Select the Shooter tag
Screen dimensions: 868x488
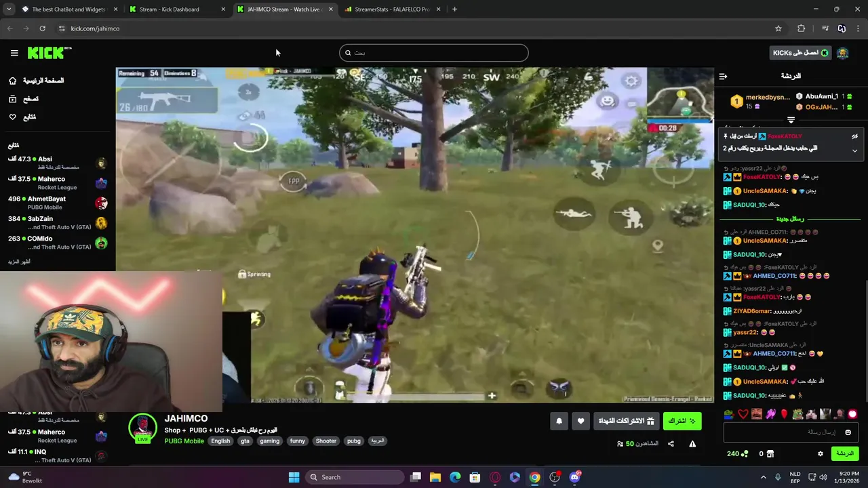325,441
